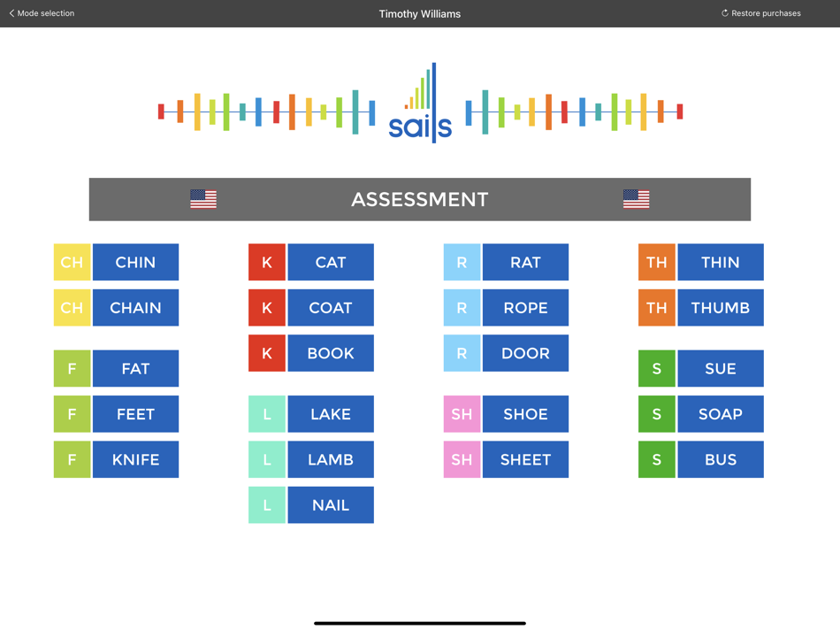
Task: Tap mint L tile beside NAIL
Action: (x=267, y=505)
